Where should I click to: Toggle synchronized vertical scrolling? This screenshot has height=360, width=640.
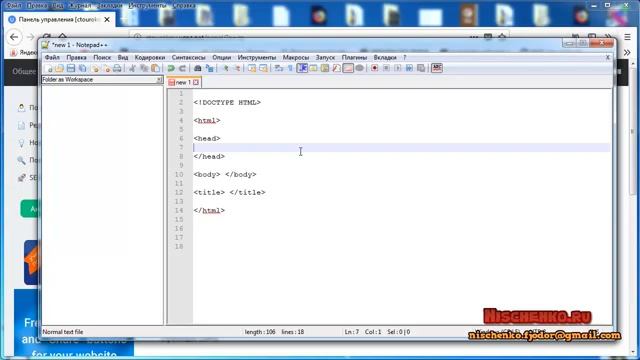click(x=252, y=68)
